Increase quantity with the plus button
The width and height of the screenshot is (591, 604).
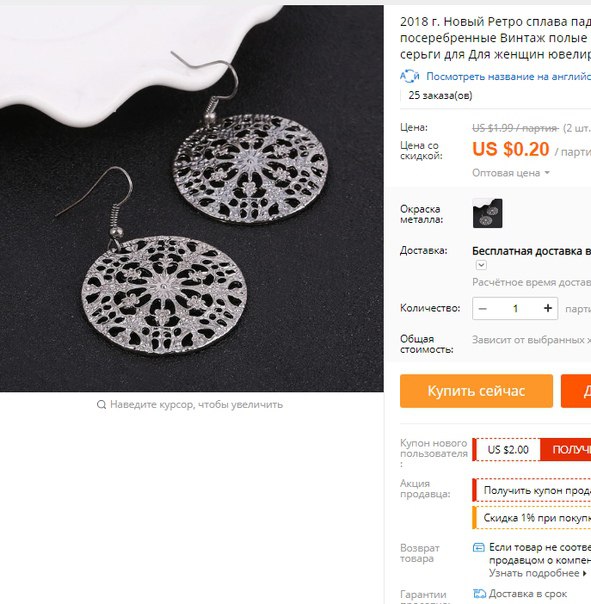[548, 308]
